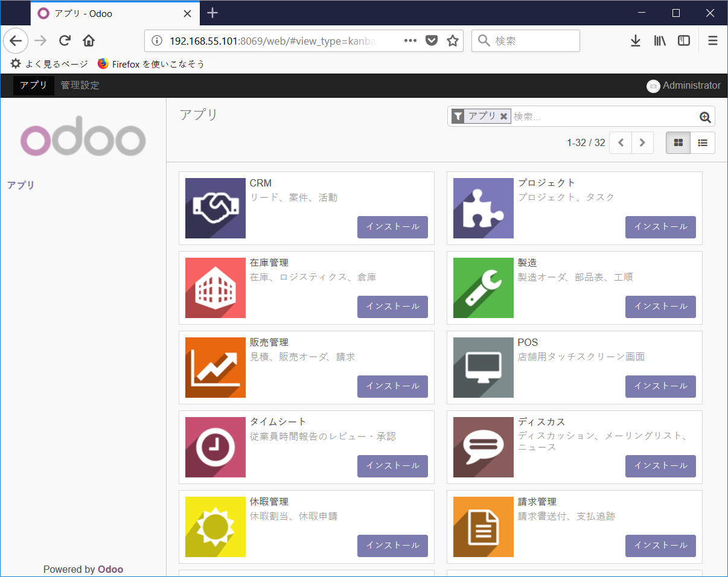Select the 在庫管理 warehouse building icon
728x577 pixels.
point(216,288)
